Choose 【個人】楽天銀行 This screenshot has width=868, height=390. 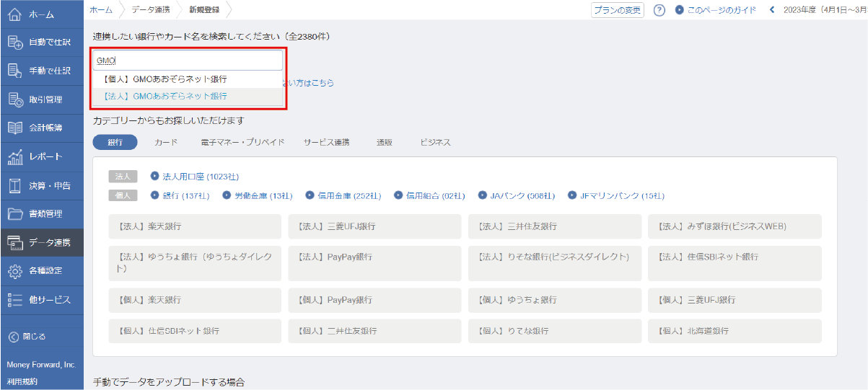[195, 300]
